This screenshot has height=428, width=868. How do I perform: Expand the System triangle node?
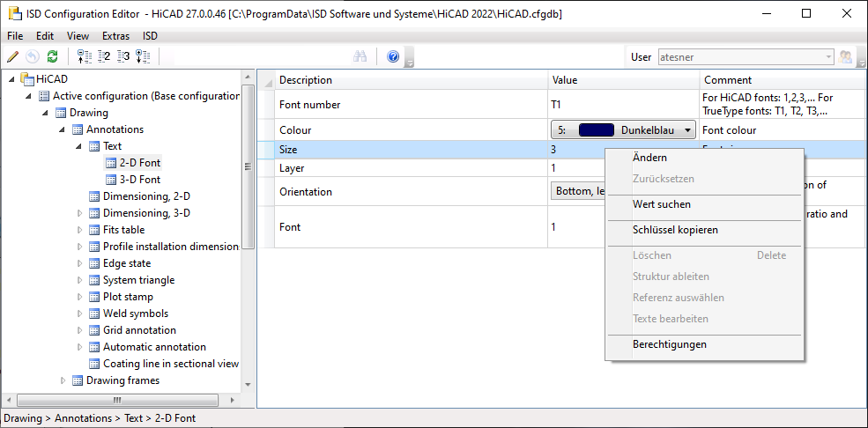pos(79,280)
